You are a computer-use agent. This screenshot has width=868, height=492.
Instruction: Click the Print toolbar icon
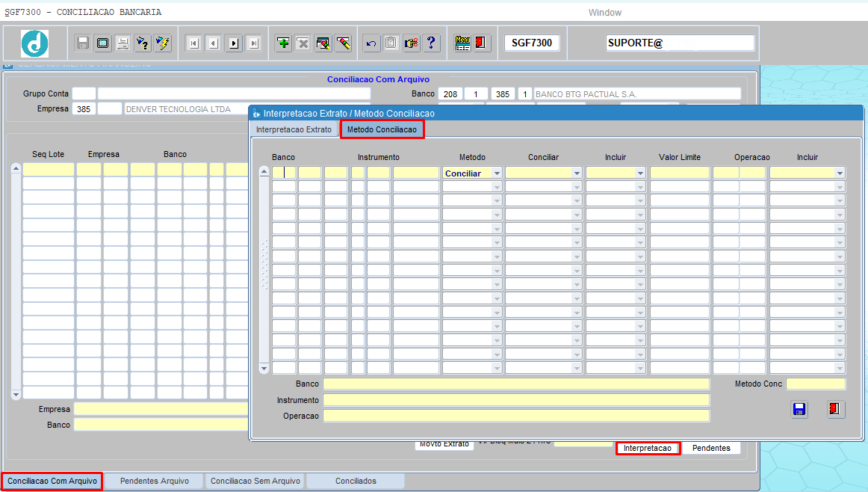click(123, 43)
